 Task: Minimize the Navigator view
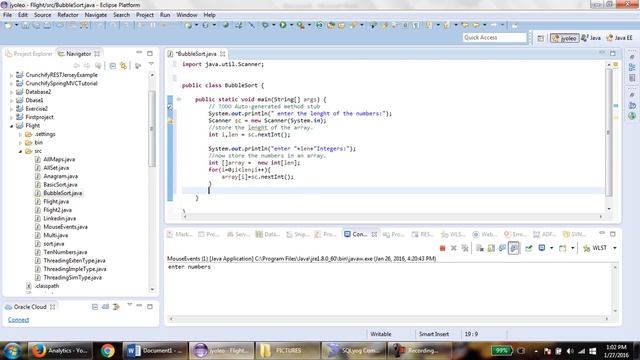click(x=139, y=53)
